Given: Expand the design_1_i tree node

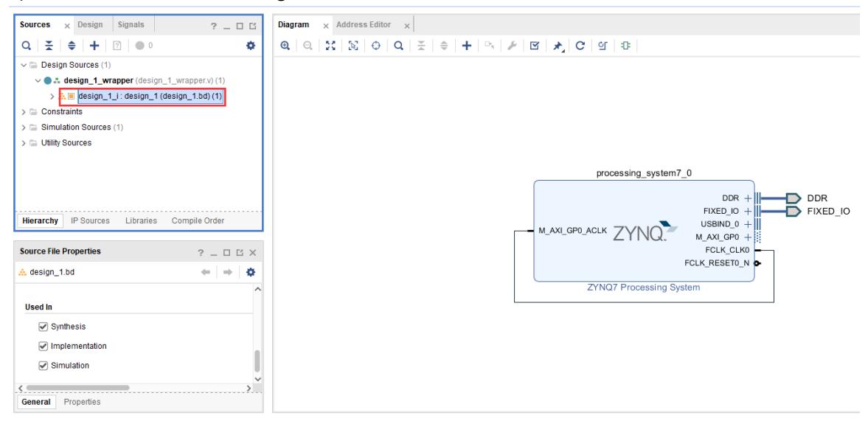Looking at the screenshot, I should click(51, 97).
